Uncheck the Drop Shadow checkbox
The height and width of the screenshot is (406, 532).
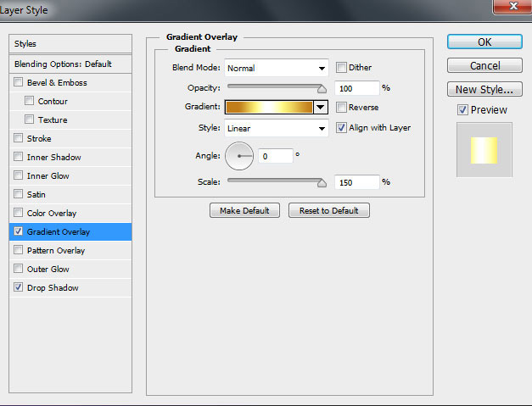(19, 287)
